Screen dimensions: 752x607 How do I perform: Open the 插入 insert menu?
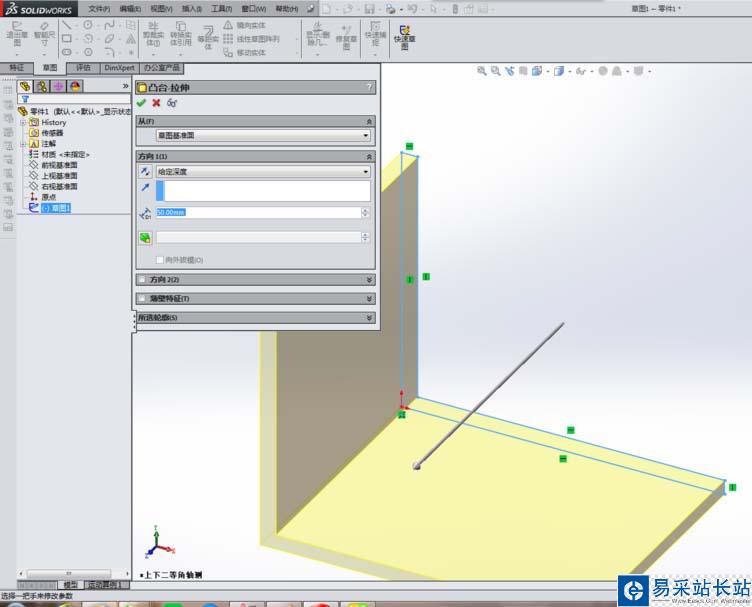tap(192, 9)
